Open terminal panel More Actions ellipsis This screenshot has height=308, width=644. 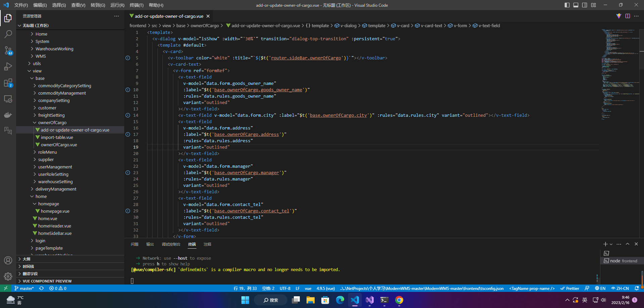click(x=619, y=244)
